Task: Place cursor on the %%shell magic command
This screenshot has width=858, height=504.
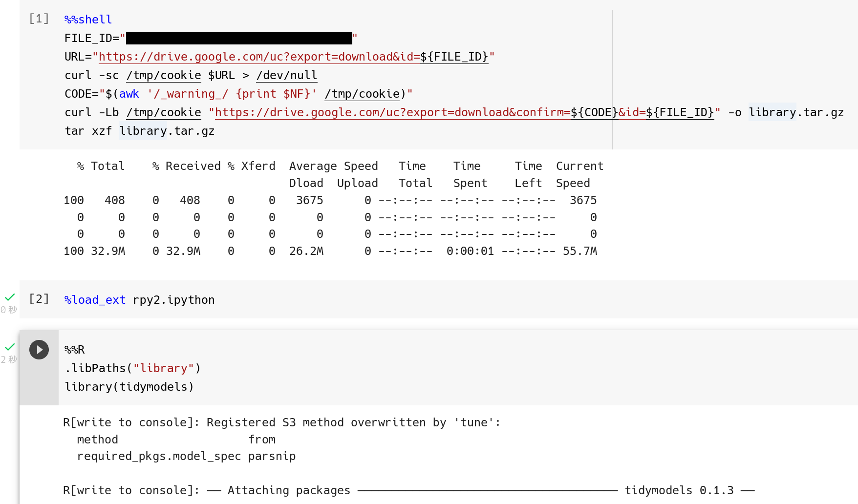Action: [x=88, y=20]
